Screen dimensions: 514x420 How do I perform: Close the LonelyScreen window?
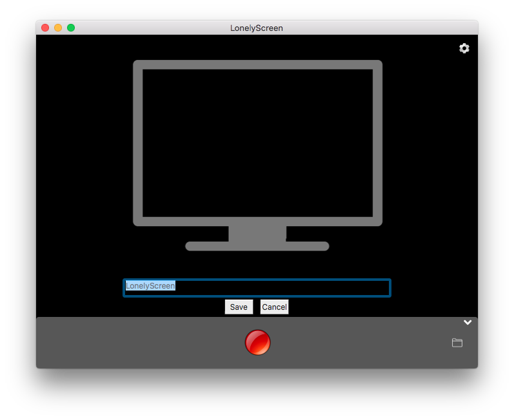tap(45, 28)
